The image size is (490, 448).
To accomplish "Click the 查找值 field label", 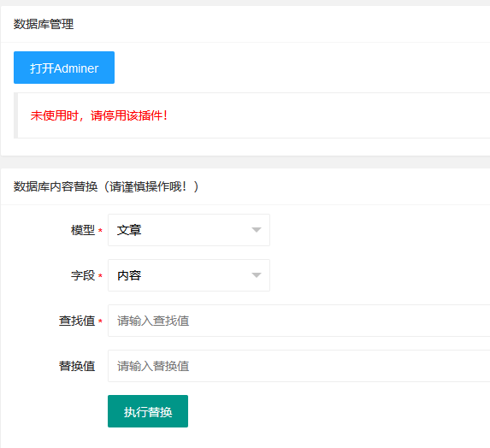I will 77,321.
